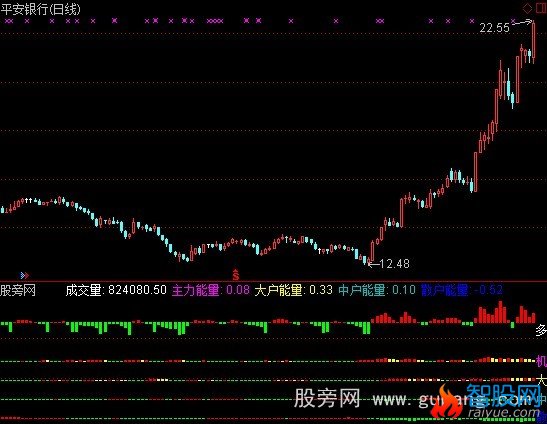
Task: Select the 大户能量: 0.33 indicator label
Action: coord(293,290)
